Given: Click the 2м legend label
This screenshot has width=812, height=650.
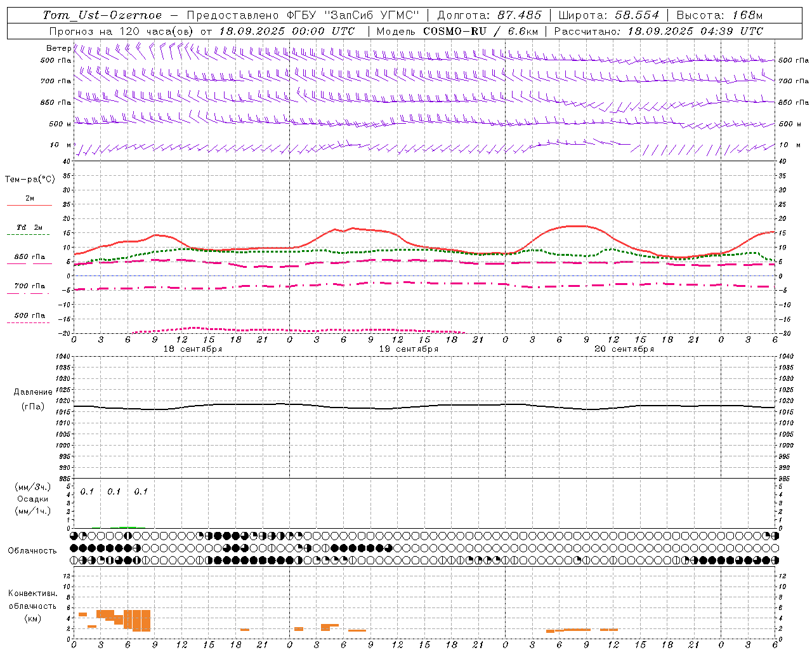Looking at the screenshot, I should pyautogui.click(x=30, y=199).
